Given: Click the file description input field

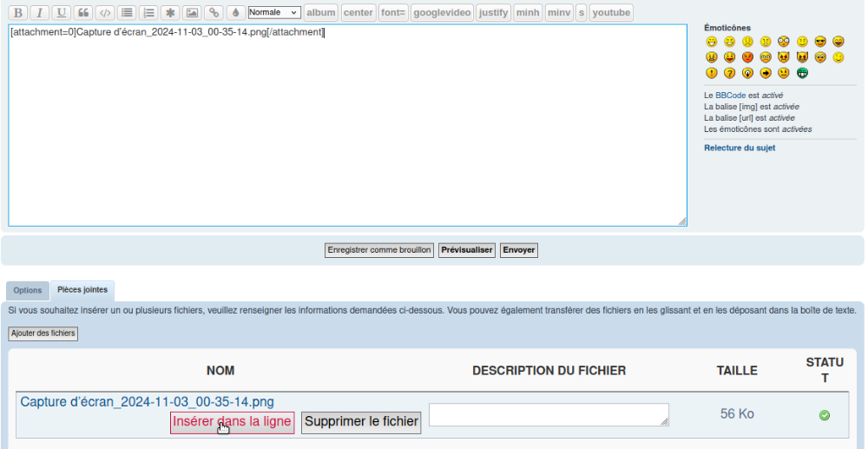Looking at the screenshot, I should (549, 415).
